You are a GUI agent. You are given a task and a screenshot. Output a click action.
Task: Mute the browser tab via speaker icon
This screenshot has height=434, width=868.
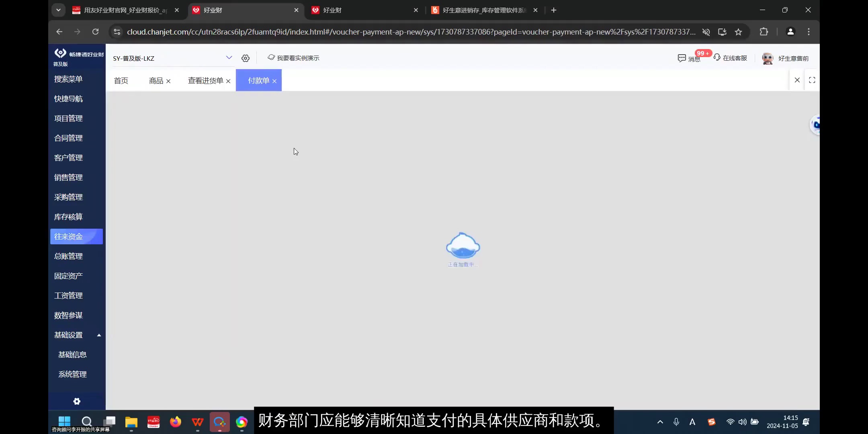point(706,32)
